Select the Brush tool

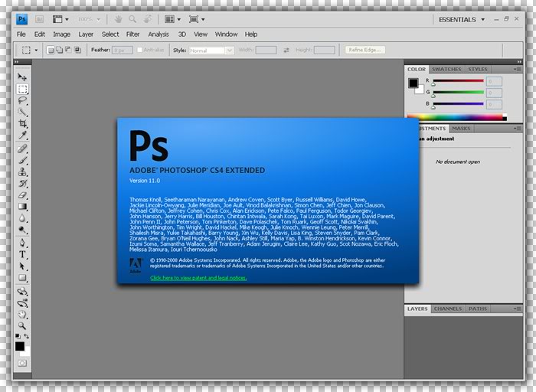pyautogui.click(x=22, y=160)
